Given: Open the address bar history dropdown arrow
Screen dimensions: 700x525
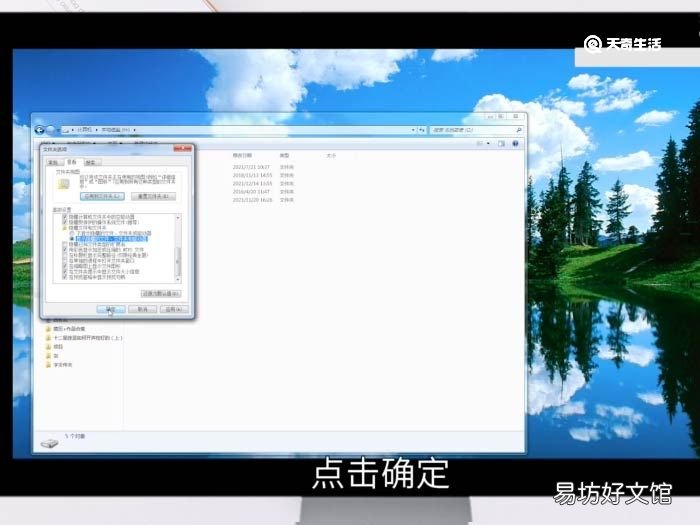Looking at the screenshot, I should point(413,130).
